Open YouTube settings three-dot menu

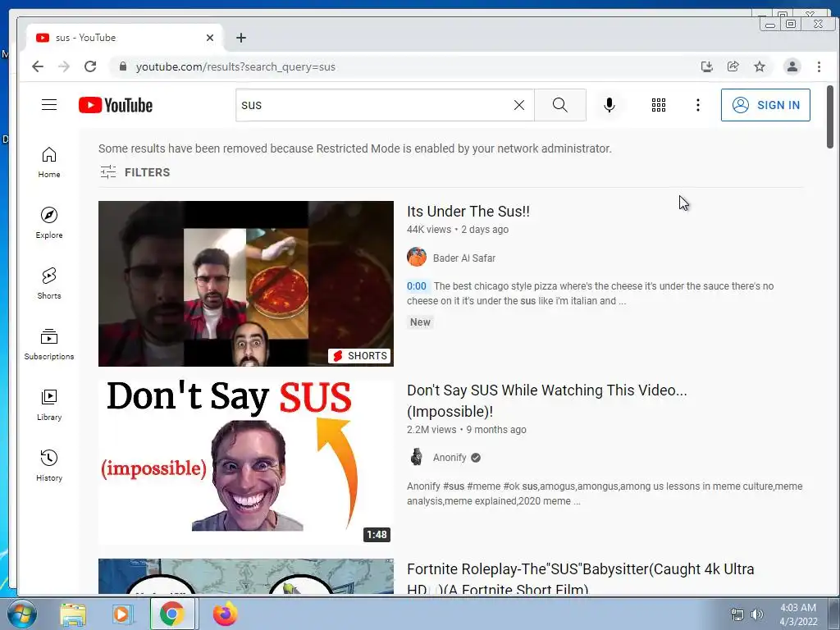point(697,105)
